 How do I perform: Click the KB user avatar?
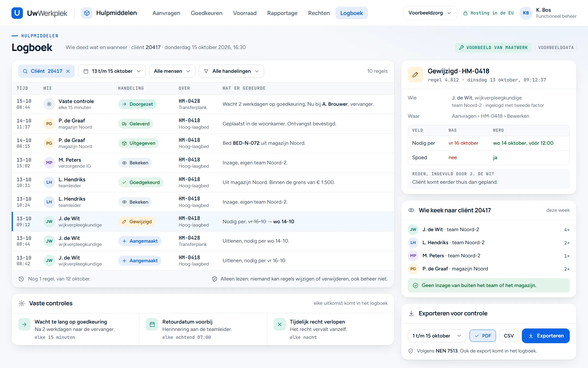tap(526, 13)
